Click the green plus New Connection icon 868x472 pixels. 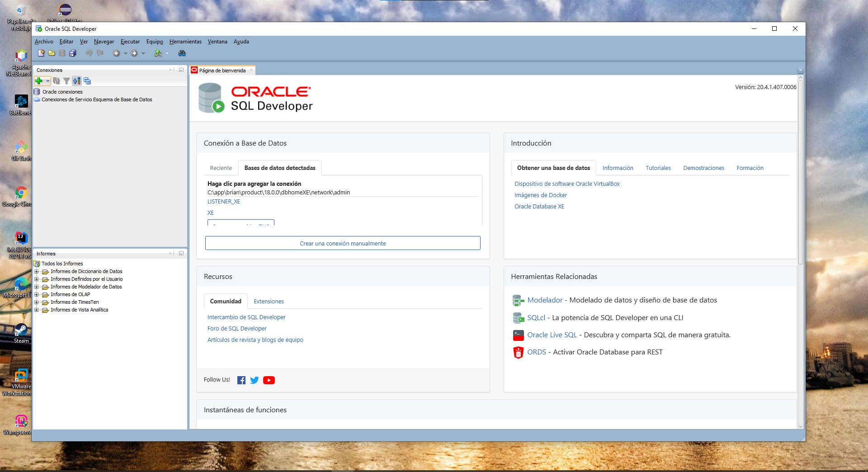tap(39, 81)
